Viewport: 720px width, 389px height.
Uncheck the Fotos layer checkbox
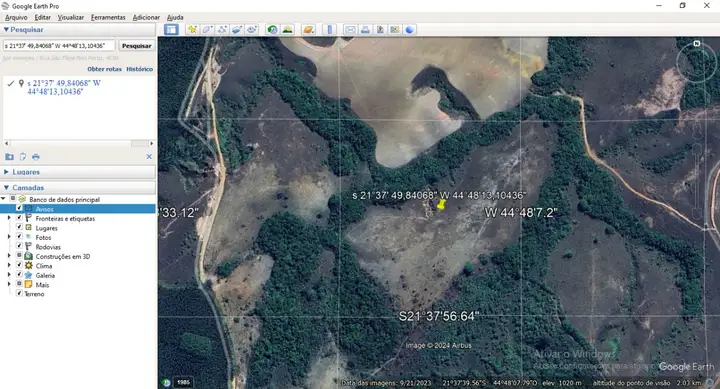pyautogui.click(x=19, y=237)
